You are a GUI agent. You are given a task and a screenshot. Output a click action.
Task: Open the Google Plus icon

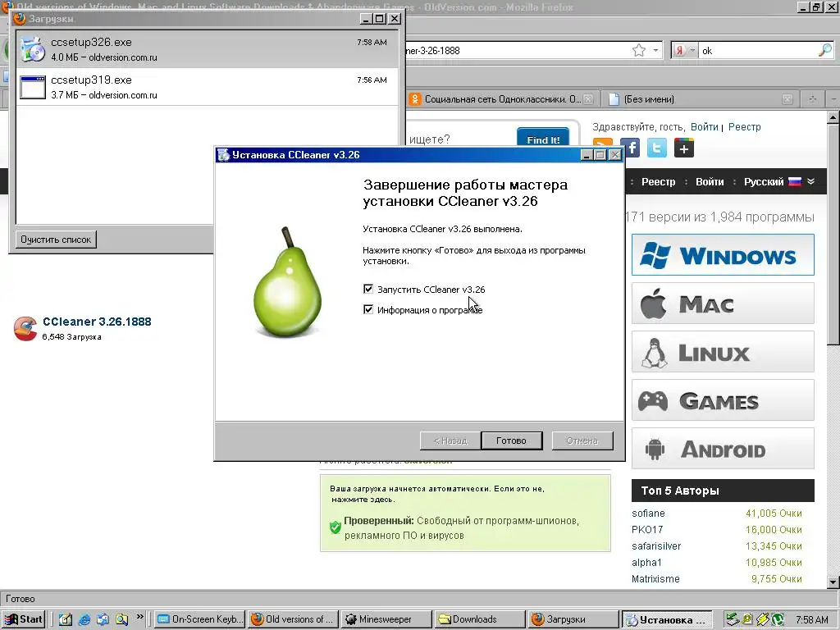[683, 148]
